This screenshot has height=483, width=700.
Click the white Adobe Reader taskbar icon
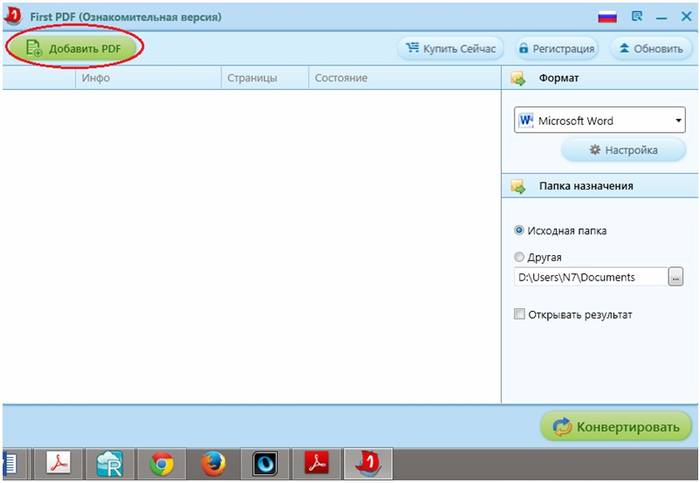point(59,463)
